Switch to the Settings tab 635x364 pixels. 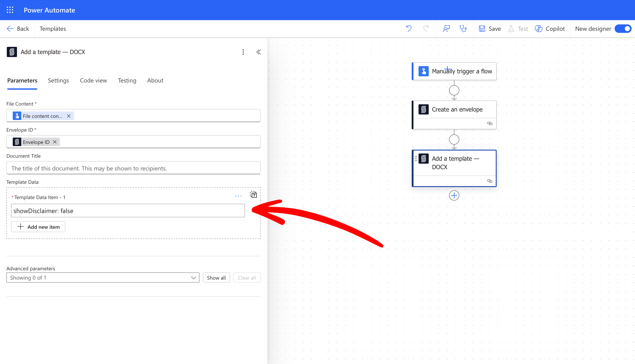(58, 81)
